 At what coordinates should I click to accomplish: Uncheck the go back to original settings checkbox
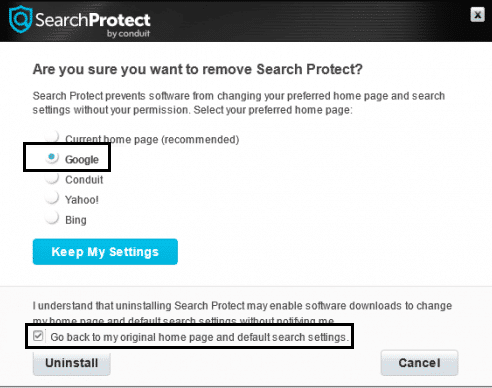pos(38,336)
